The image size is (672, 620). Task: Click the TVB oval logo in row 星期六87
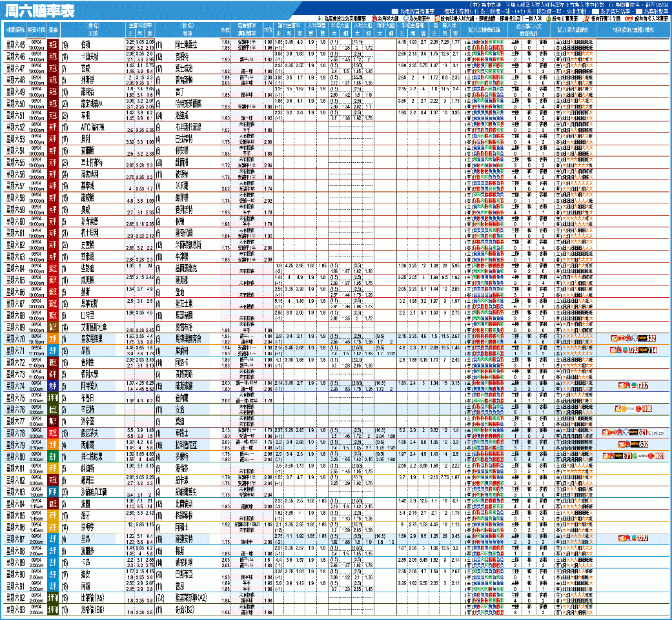tap(634, 538)
